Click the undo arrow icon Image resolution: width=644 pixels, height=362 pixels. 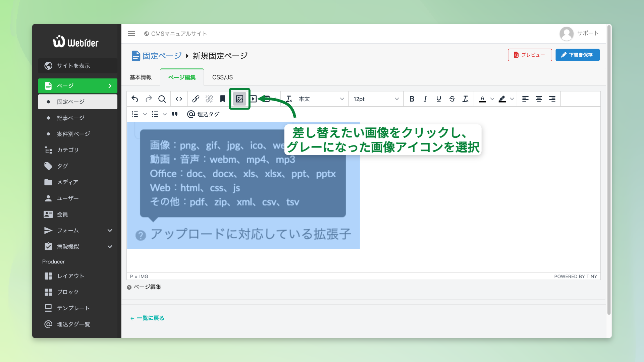coord(135,99)
